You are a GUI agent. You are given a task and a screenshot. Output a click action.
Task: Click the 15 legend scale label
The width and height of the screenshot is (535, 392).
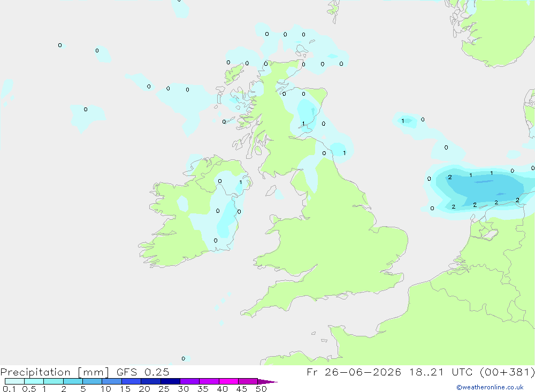(125, 389)
